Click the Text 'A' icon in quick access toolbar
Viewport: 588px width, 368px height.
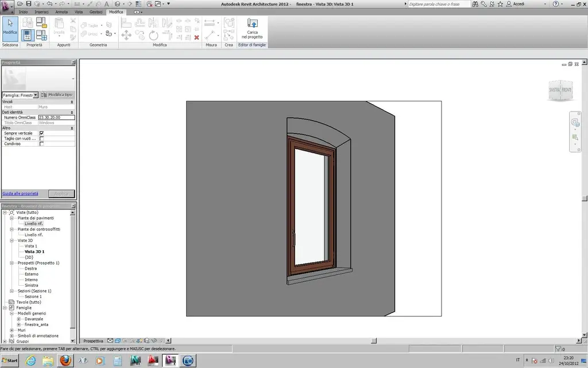tap(106, 4)
